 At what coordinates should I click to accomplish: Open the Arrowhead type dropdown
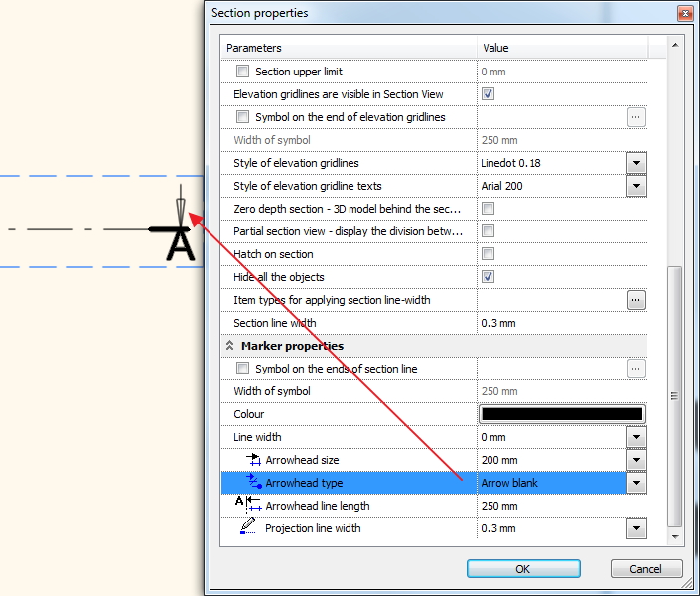point(636,483)
